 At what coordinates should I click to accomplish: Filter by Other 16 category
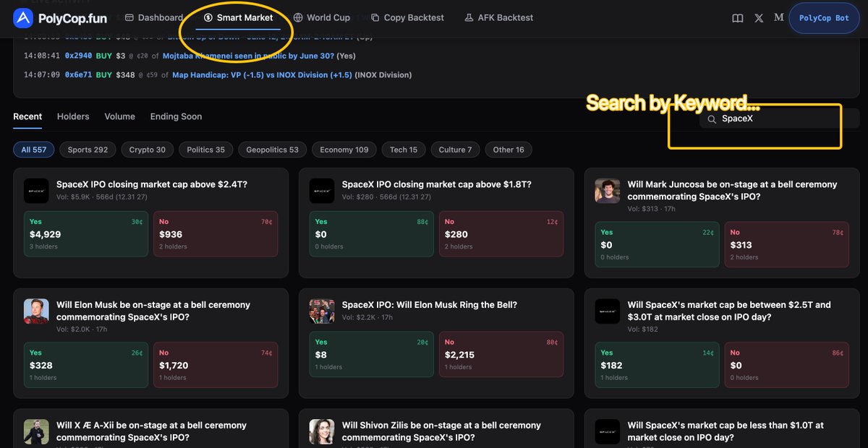pyautogui.click(x=509, y=150)
